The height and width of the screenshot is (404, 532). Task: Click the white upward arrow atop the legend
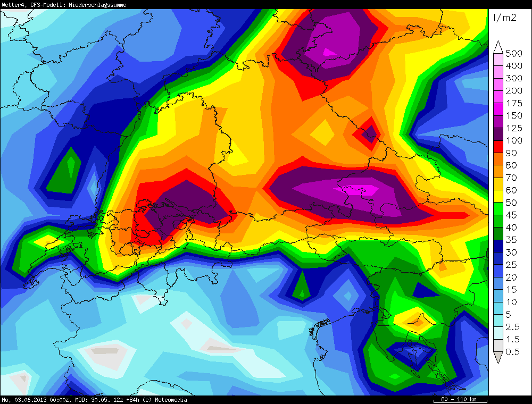498,47
